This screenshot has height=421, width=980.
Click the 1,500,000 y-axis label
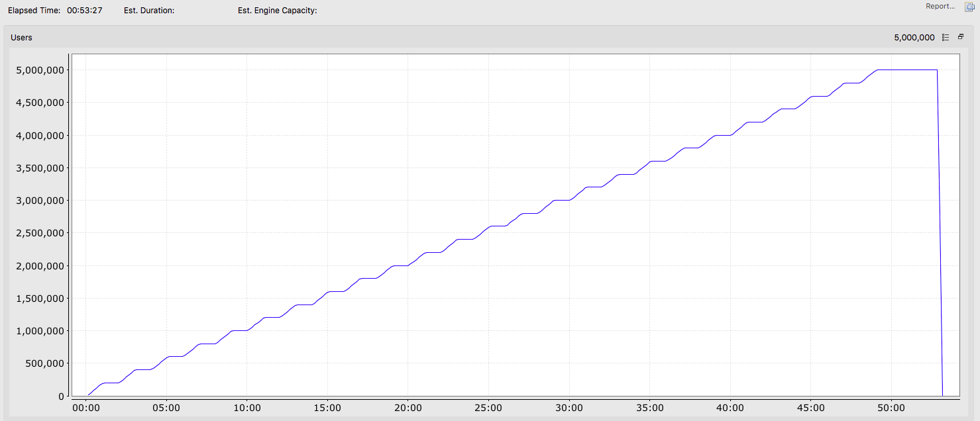point(40,299)
